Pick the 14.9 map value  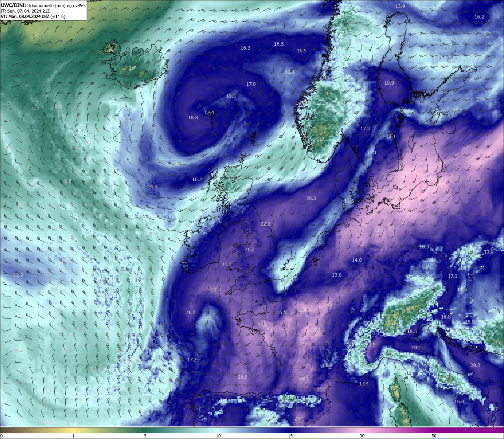coord(152,186)
